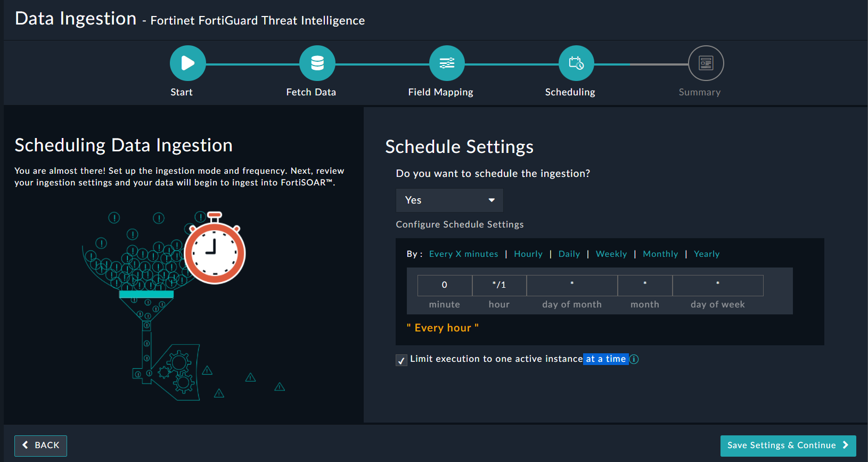The image size is (868, 462).
Task: Click info icon beside limit execution option
Action: [x=634, y=359]
